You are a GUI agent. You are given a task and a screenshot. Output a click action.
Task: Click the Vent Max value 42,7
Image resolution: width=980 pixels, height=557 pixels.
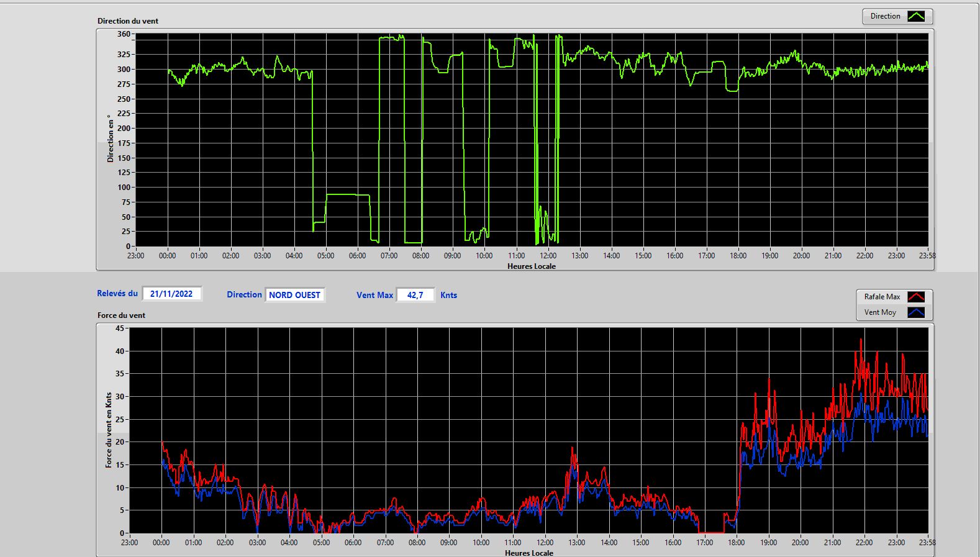pyautogui.click(x=415, y=295)
